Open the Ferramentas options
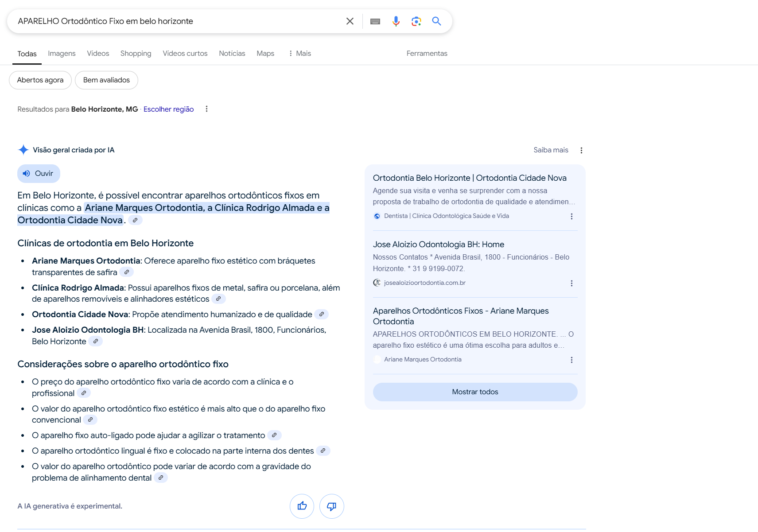Viewport: 758px width, 532px height. point(427,54)
